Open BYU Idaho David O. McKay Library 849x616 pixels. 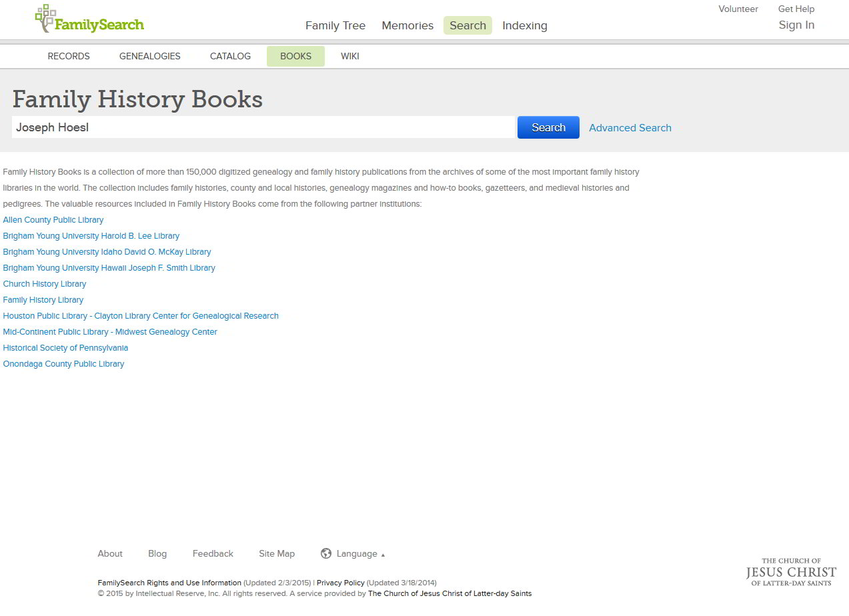(107, 252)
